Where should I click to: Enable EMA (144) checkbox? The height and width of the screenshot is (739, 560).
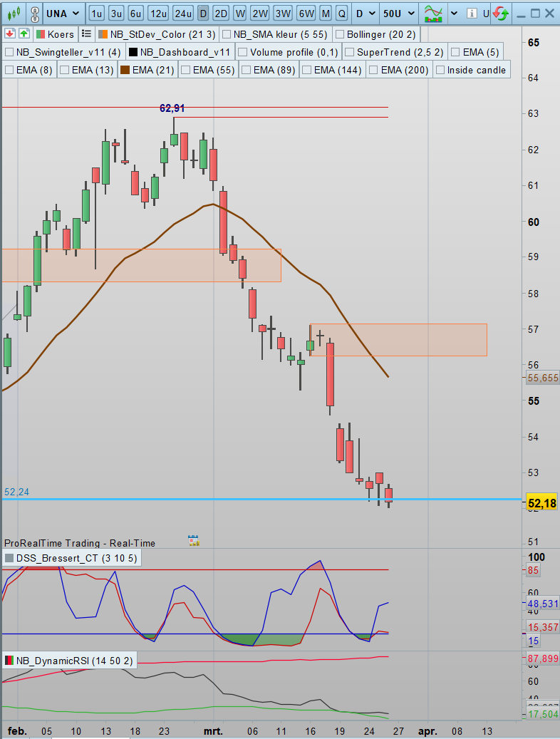coord(307,71)
